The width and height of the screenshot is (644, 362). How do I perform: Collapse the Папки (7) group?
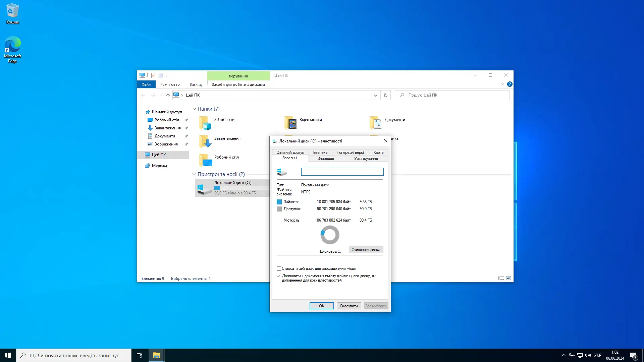pos(194,109)
